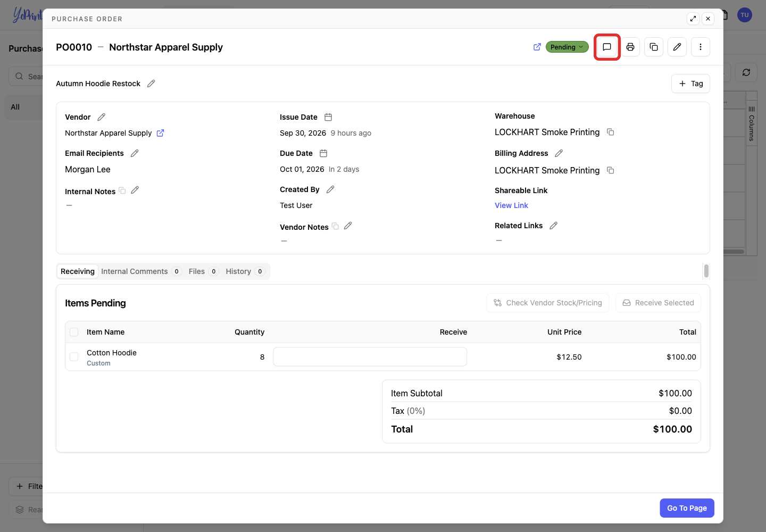Duplicate purchase order using copy icon

[x=654, y=47]
